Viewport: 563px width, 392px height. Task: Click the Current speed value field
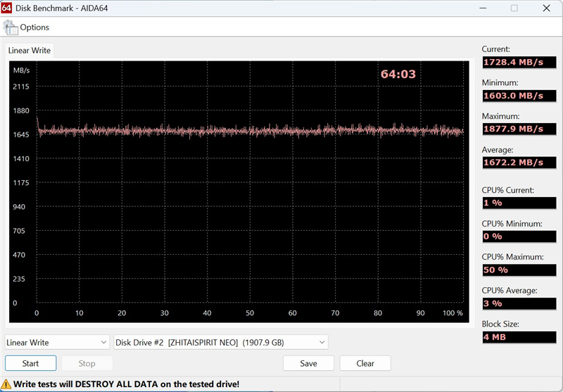coord(514,63)
